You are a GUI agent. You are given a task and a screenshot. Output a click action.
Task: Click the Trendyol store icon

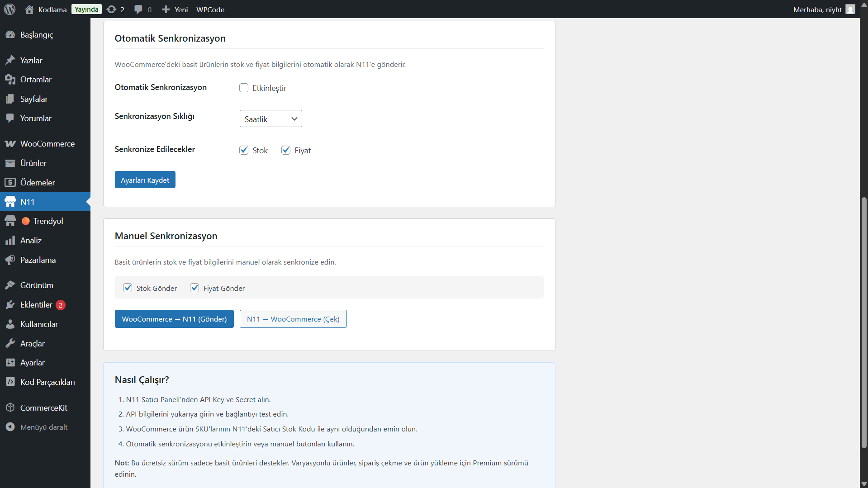click(x=10, y=221)
